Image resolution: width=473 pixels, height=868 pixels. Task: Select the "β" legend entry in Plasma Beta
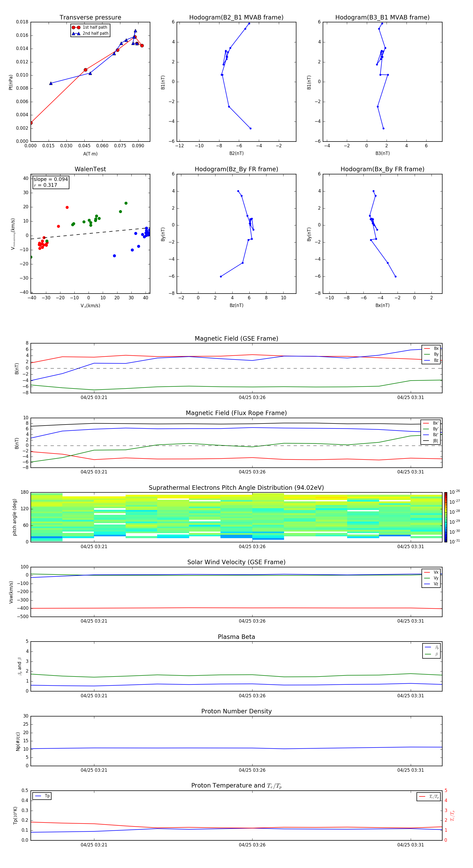point(431,654)
